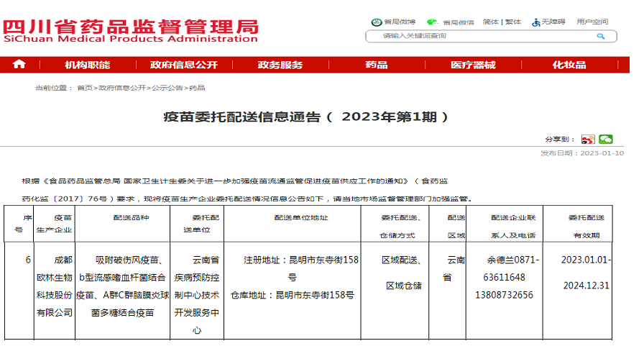
Task: Open the 机构职能 menu
Action: 88,65
